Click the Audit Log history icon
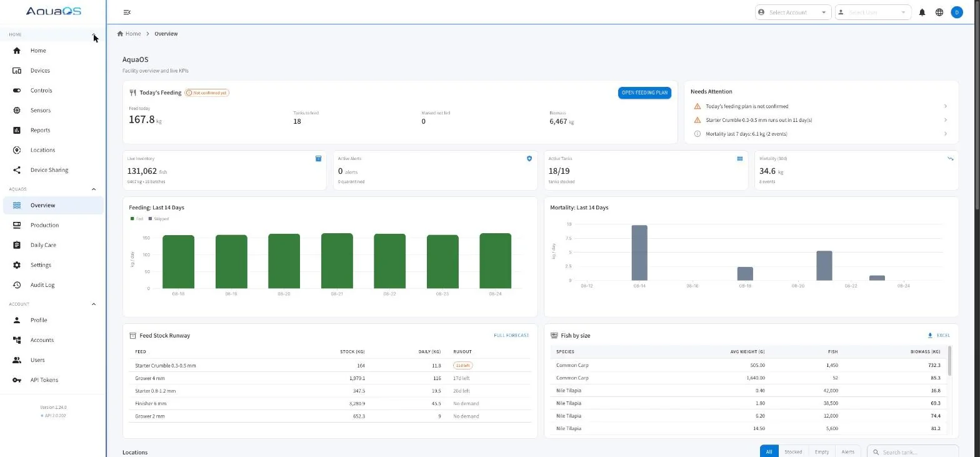 click(17, 285)
